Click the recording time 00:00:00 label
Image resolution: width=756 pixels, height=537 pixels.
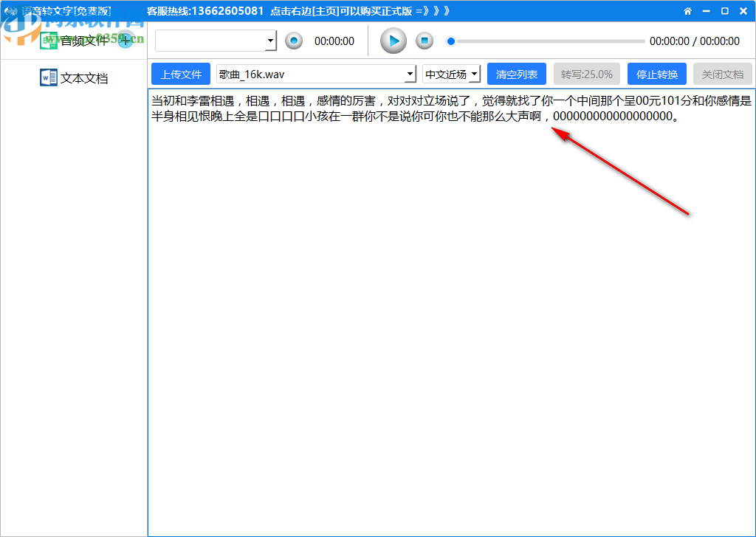point(334,41)
